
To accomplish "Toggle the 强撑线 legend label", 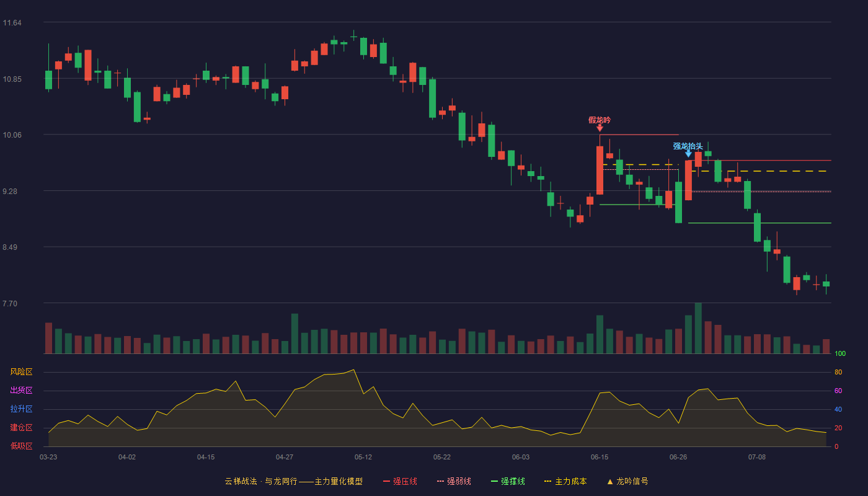I will (x=513, y=481).
